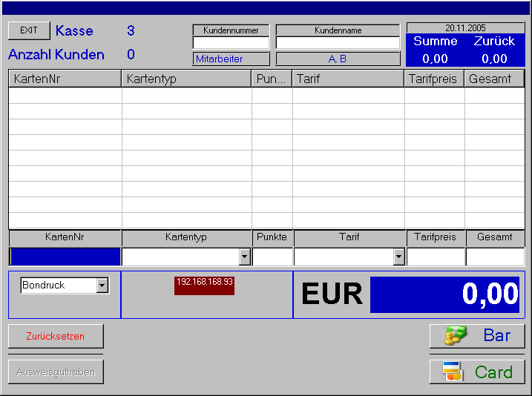Click the coins icon on Bar button
Screen dimensions: 532x396
click(454, 336)
